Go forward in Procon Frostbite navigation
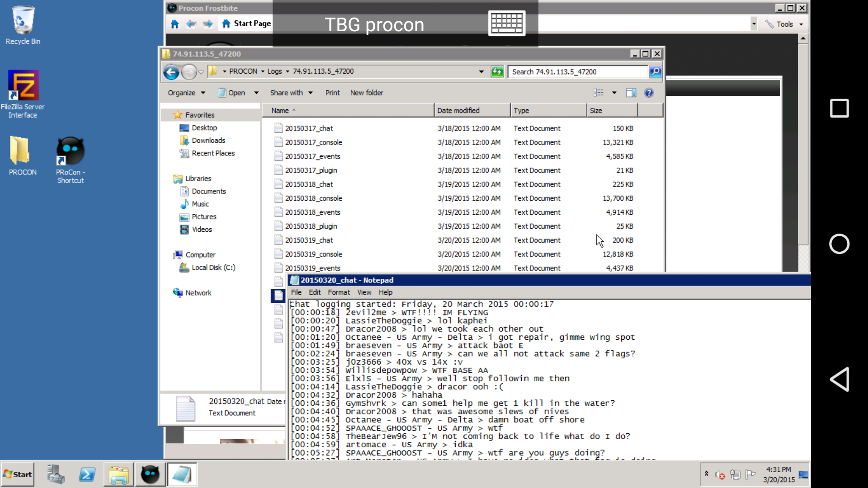 (208, 24)
